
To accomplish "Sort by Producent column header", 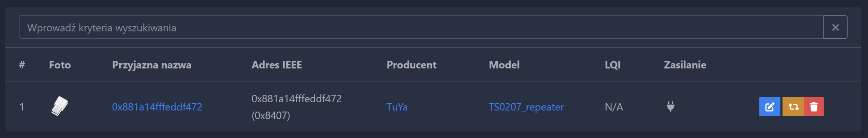I will (x=411, y=65).
